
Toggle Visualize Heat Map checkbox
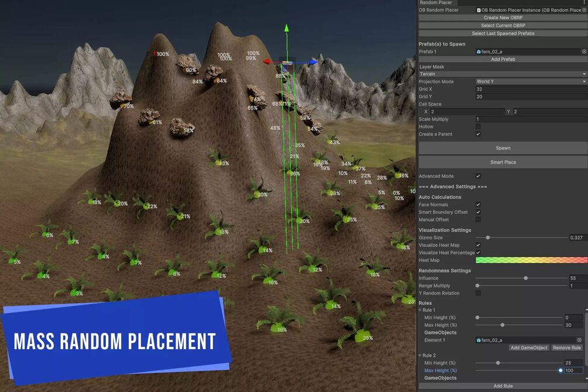coord(478,245)
